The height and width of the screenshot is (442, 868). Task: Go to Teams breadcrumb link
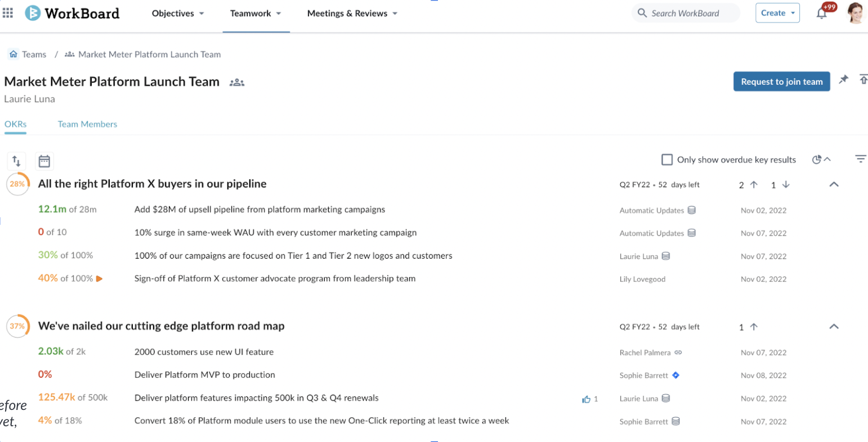(x=34, y=55)
